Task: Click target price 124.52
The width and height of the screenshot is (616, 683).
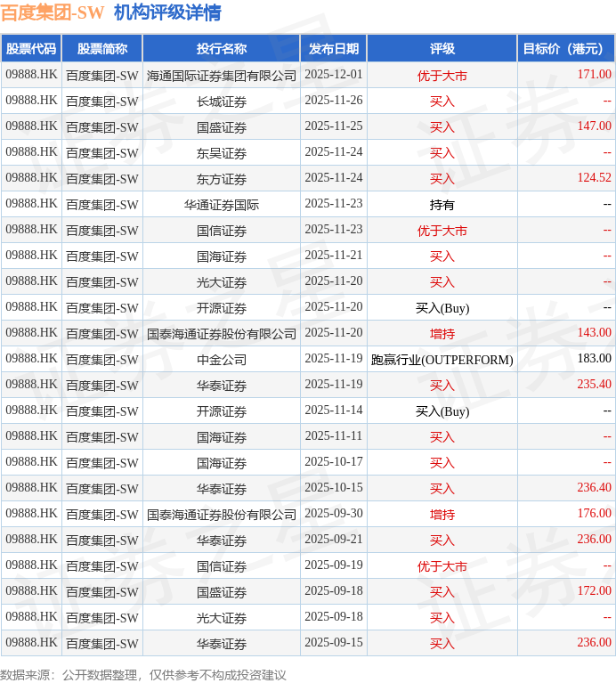Action: tap(595, 177)
